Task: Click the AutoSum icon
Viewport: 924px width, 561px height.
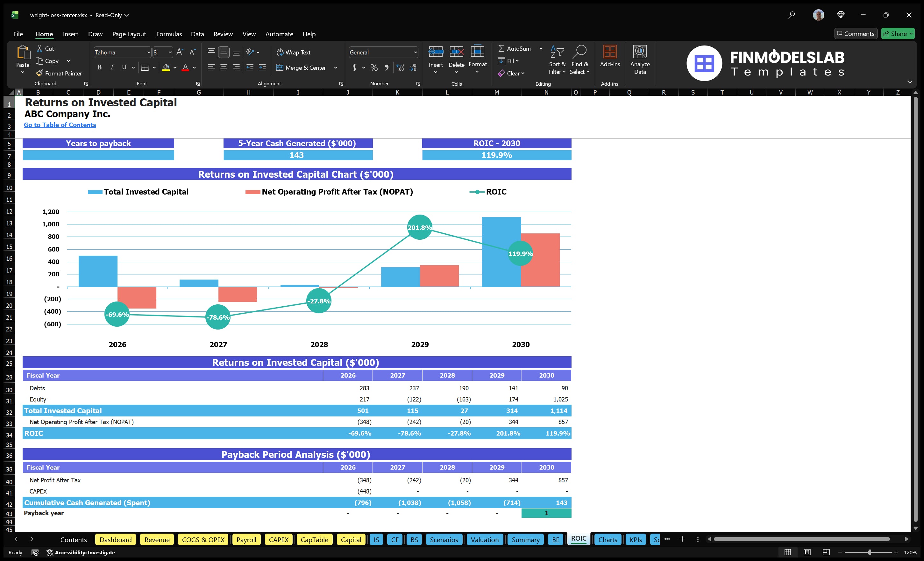Action: pos(502,48)
